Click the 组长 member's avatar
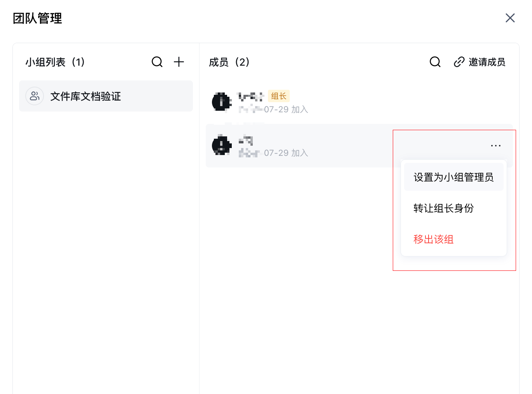 (x=222, y=102)
